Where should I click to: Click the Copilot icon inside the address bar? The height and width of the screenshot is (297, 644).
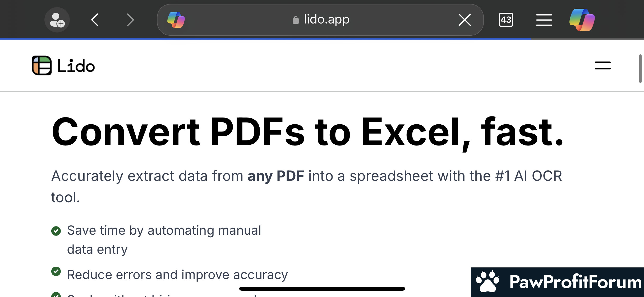click(176, 20)
